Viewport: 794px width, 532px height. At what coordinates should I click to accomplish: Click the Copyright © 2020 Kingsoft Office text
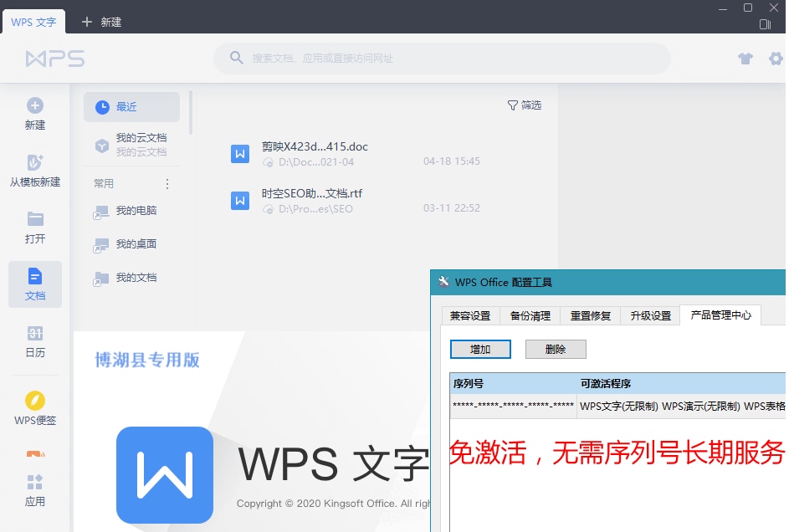click(x=334, y=504)
